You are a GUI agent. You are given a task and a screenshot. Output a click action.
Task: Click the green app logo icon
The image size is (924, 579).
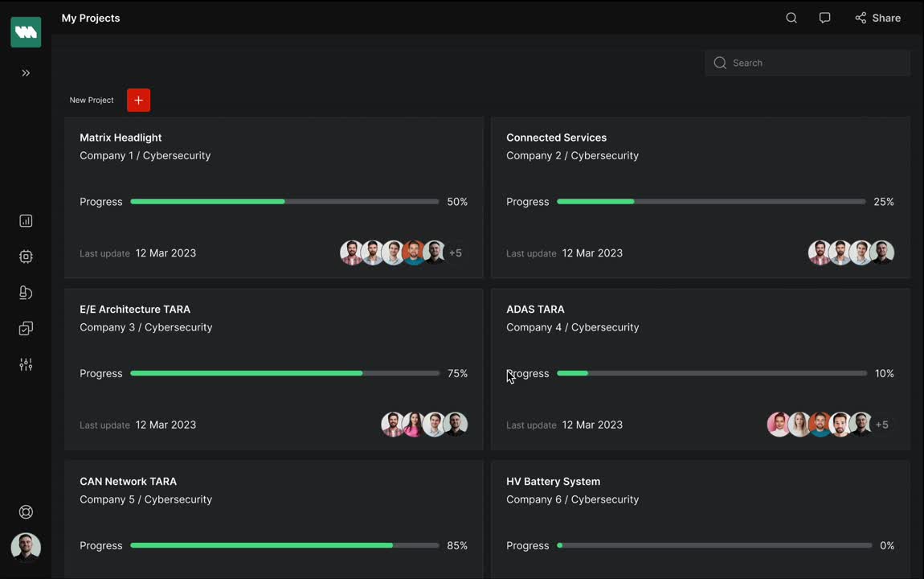point(26,32)
